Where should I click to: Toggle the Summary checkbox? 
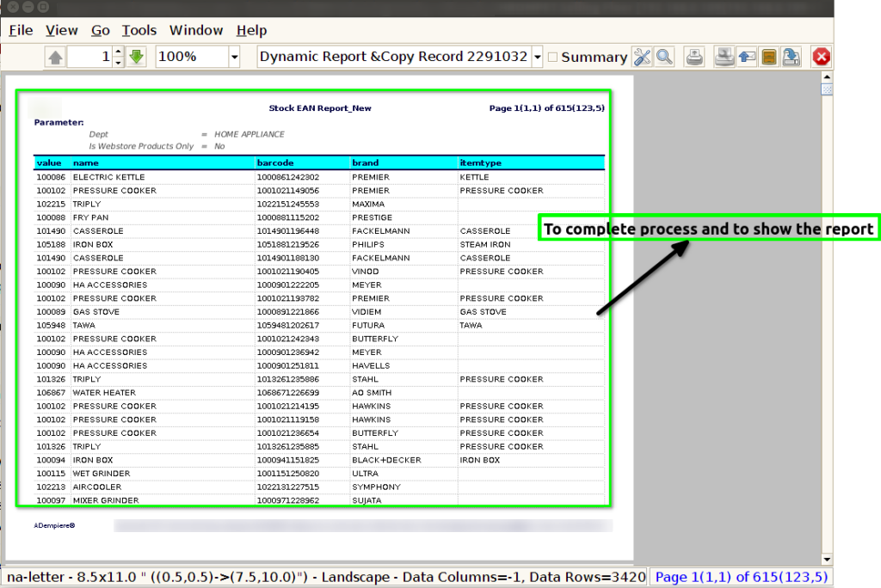553,57
